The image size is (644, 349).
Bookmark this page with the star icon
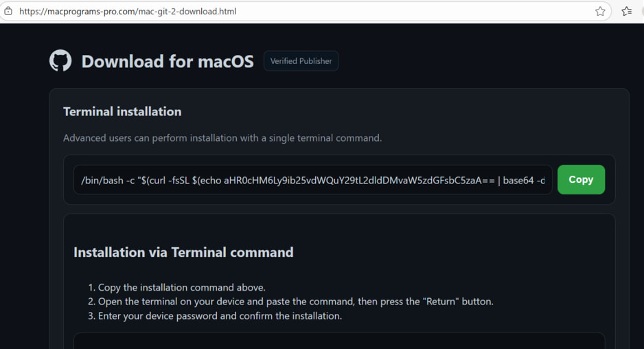(600, 11)
